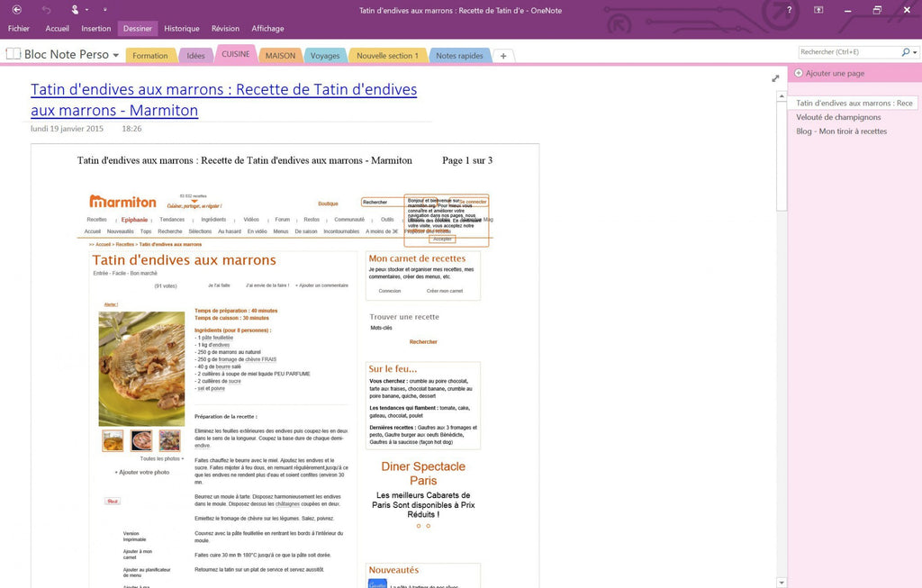
Task: Click the Sur le feu... heading
Action: 393,368
